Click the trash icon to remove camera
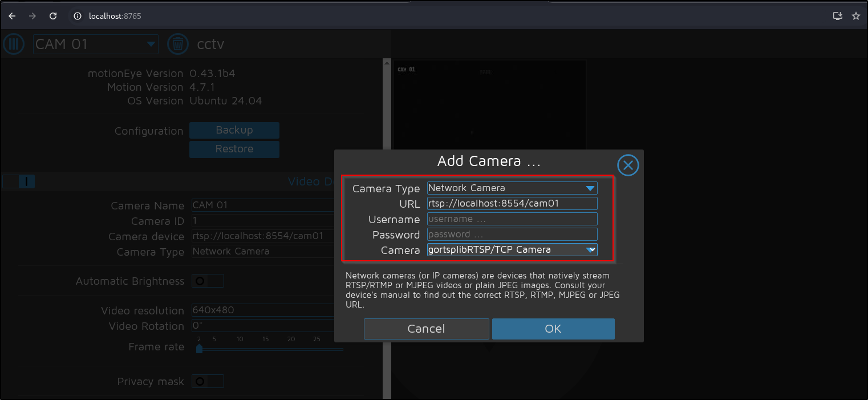868x400 pixels. coord(178,44)
